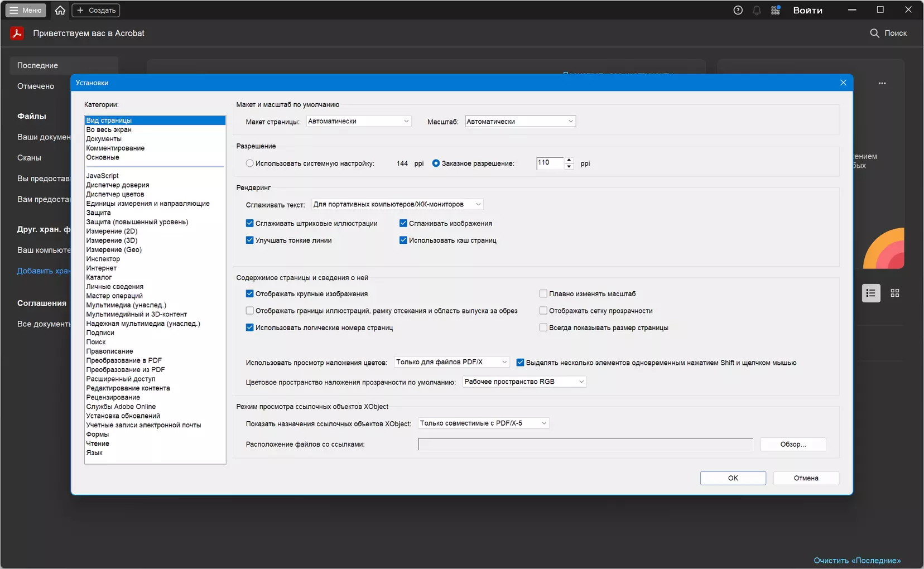Open the Help question mark icon
Viewport: 924px width, 569px height.
738,10
